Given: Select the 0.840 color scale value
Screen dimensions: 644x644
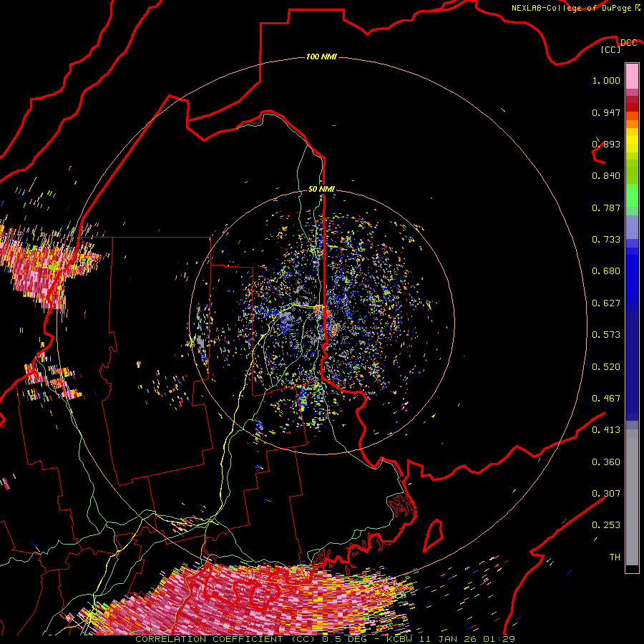Looking at the screenshot, I should (x=606, y=176).
